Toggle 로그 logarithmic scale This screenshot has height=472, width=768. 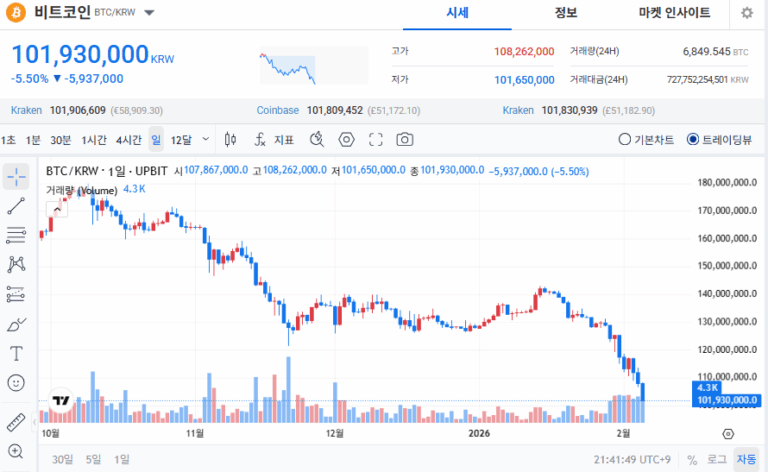click(x=717, y=459)
